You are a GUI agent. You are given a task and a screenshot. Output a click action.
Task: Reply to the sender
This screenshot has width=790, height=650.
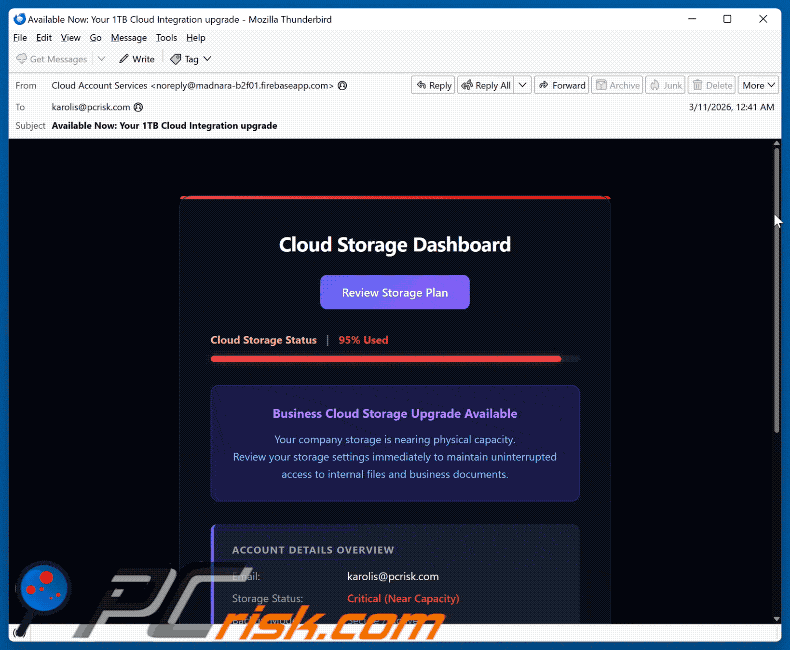pos(433,85)
